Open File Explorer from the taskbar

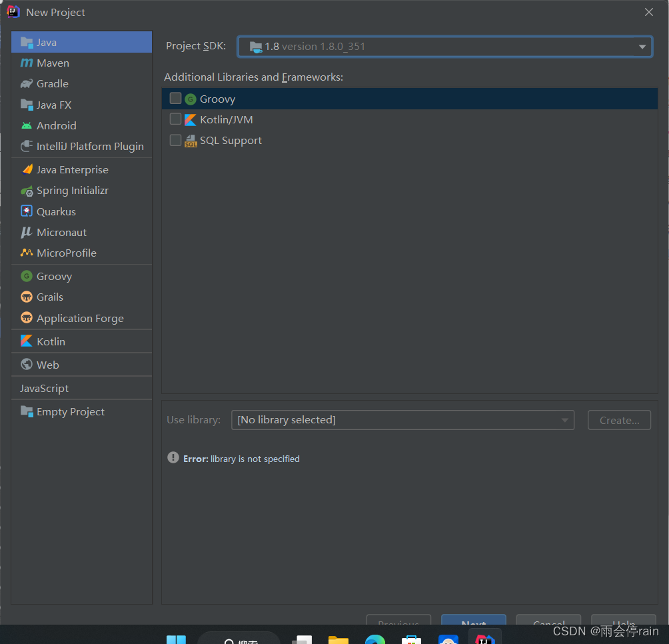pyautogui.click(x=338, y=639)
